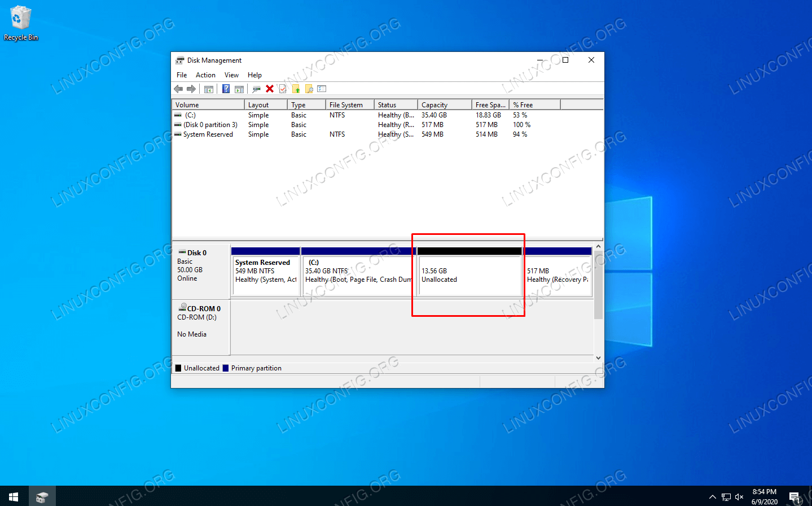The height and width of the screenshot is (506, 812).
Task: Click the folder with magnifier icon
Action: 309,89
